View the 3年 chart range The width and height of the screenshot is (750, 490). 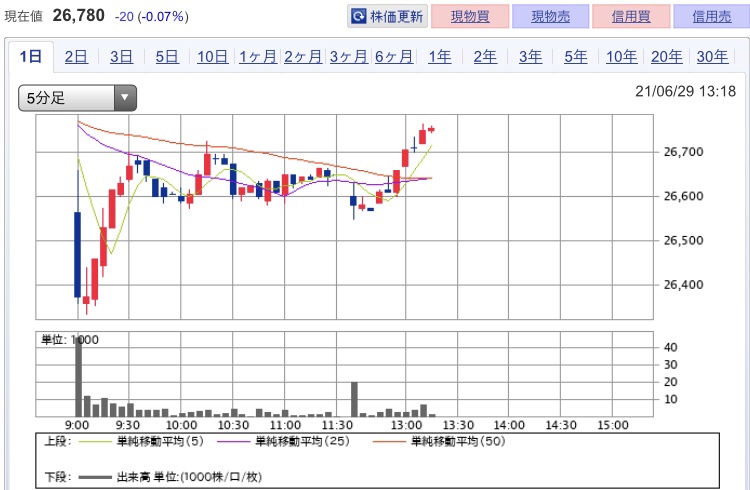pos(530,56)
